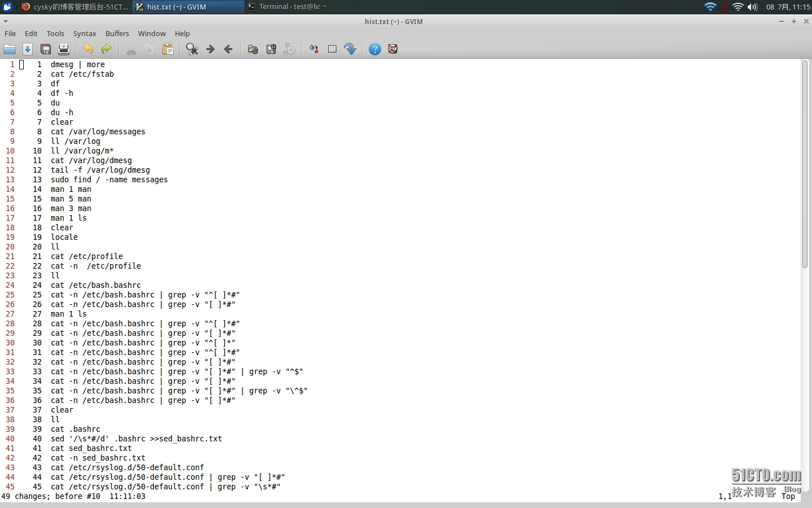Image resolution: width=812 pixels, height=508 pixels.
Task: Open a file with the folder icon
Action: [x=10, y=49]
